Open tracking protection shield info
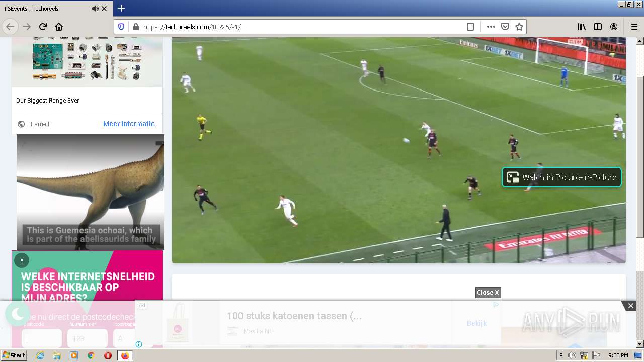The height and width of the screenshot is (362, 644). [121, 27]
